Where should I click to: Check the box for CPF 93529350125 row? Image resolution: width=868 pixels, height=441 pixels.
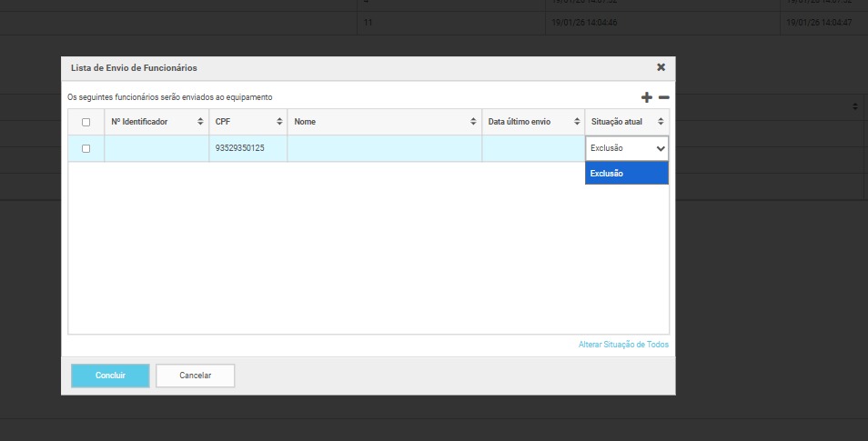click(86, 148)
